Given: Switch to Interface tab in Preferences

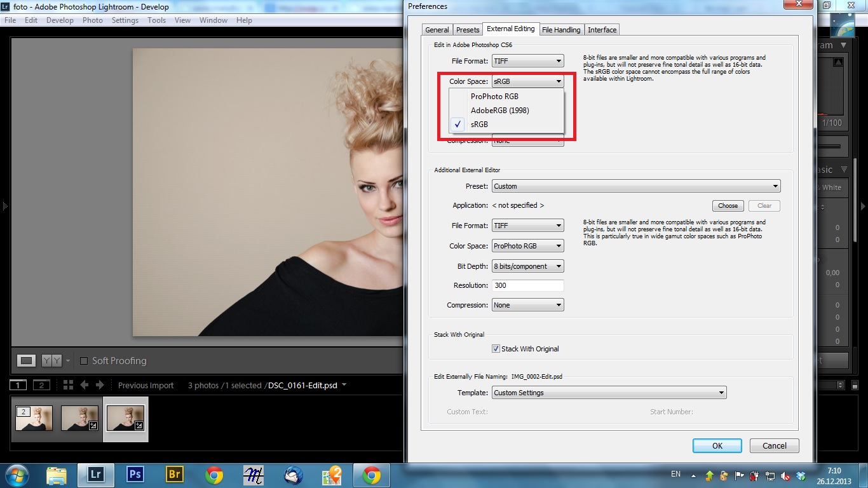Looking at the screenshot, I should pos(602,30).
